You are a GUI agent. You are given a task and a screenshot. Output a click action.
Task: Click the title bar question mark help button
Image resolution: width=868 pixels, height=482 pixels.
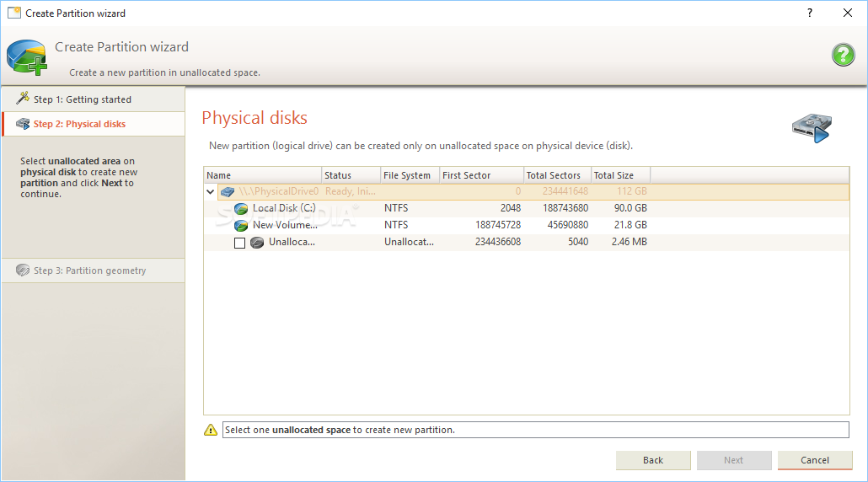[810, 13]
